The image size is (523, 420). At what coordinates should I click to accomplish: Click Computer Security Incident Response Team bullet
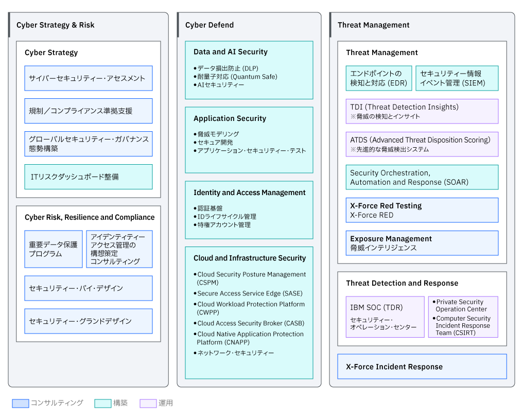click(462, 326)
